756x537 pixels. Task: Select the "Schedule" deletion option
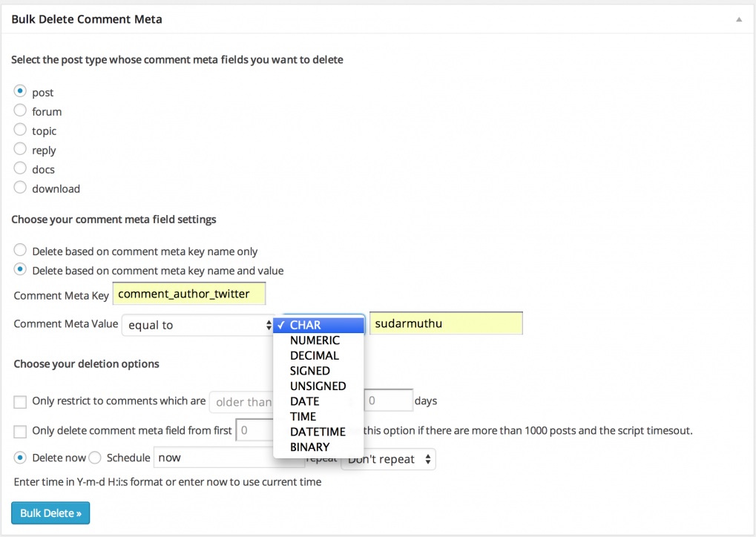point(94,458)
